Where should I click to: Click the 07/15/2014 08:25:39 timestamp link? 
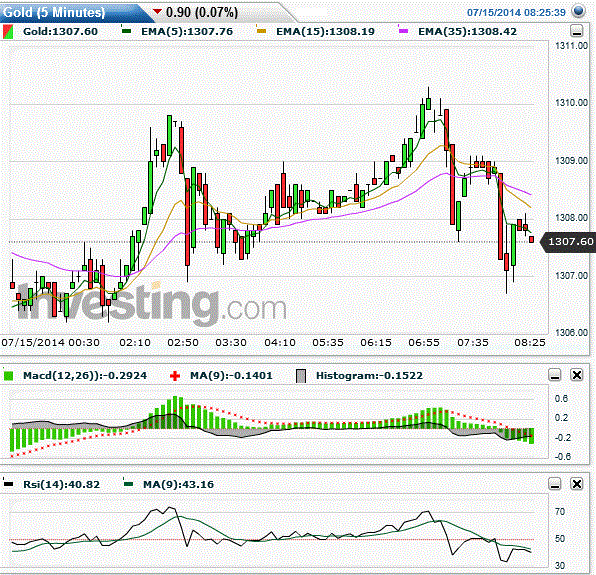click(x=516, y=13)
